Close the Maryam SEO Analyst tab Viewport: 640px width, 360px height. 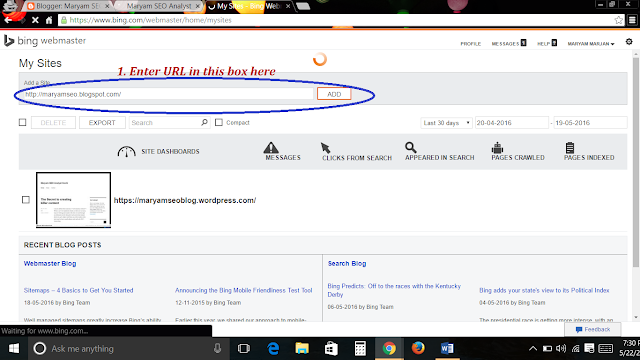click(x=198, y=6)
